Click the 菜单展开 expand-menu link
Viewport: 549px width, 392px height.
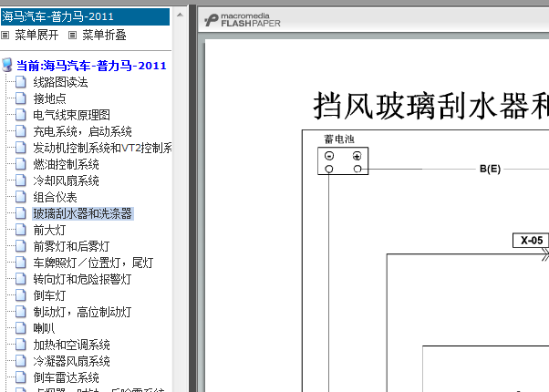(x=36, y=35)
